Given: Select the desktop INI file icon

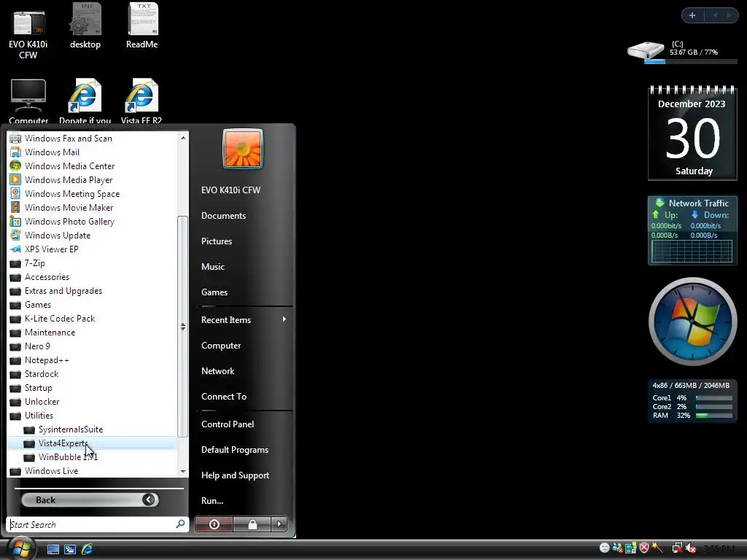Looking at the screenshot, I should point(85,26).
